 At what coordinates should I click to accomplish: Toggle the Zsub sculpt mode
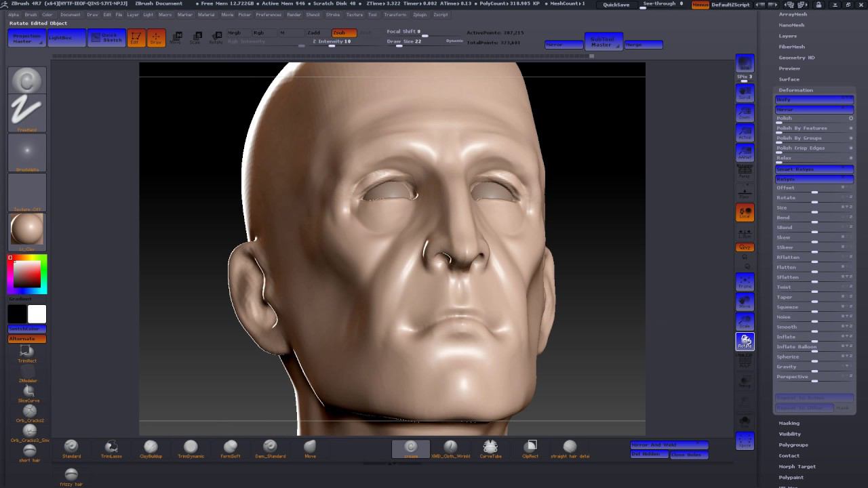339,33
